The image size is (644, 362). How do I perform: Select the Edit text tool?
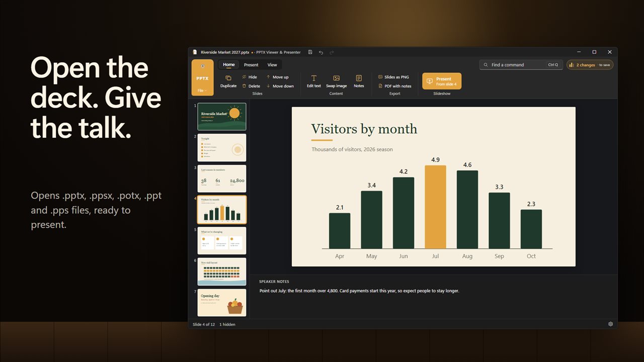tap(313, 81)
